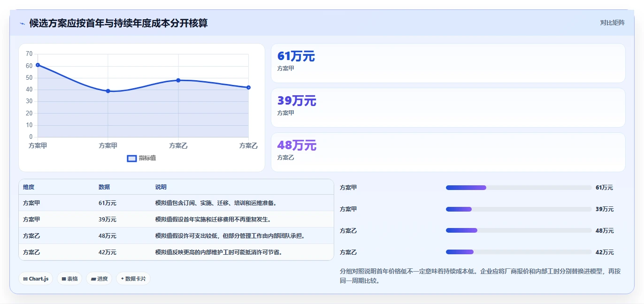Open the 48万元 方案乙 data card
Screen dimensions: 644x304
click(x=448, y=152)
